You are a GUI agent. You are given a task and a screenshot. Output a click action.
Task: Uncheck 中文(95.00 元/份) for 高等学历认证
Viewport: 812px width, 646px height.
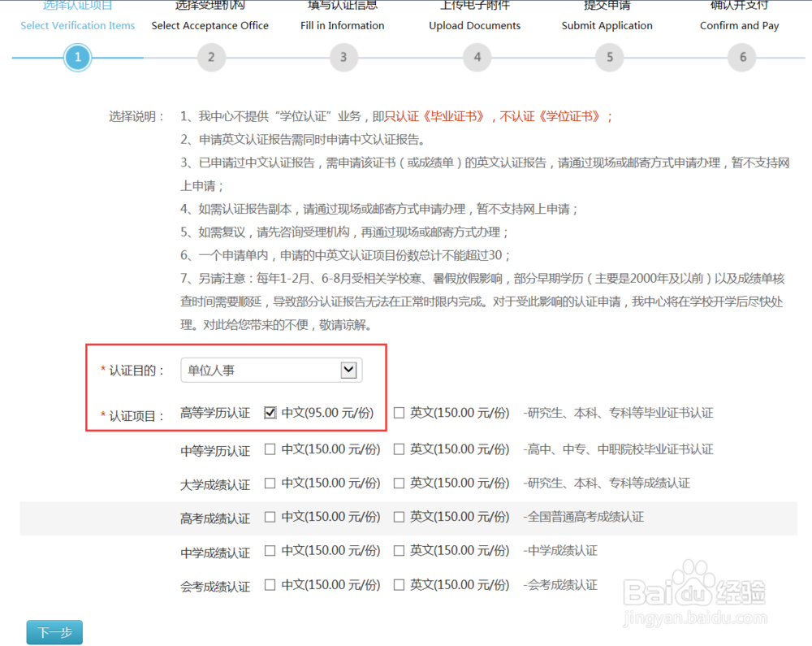pos(270,412)
